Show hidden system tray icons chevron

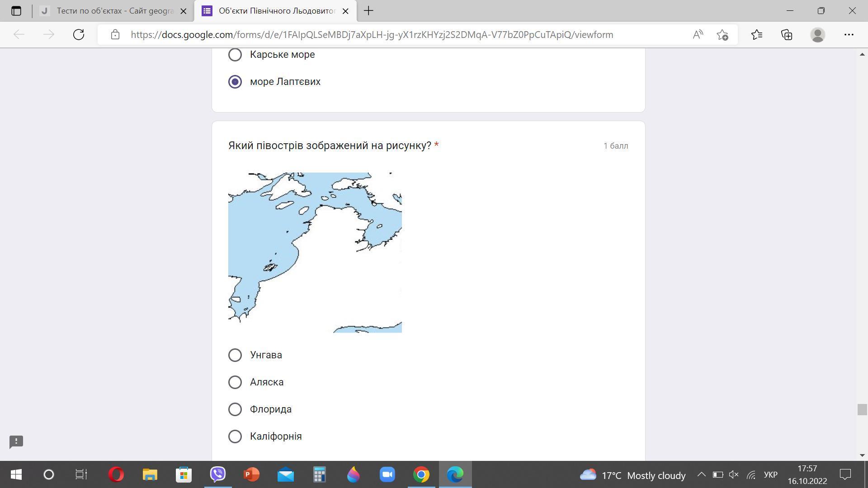pyautogui.click(x=701, y=474)
